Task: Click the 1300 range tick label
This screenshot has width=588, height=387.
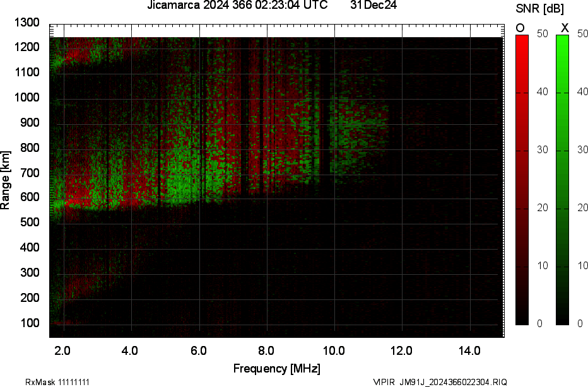Action: coord(27,23)
